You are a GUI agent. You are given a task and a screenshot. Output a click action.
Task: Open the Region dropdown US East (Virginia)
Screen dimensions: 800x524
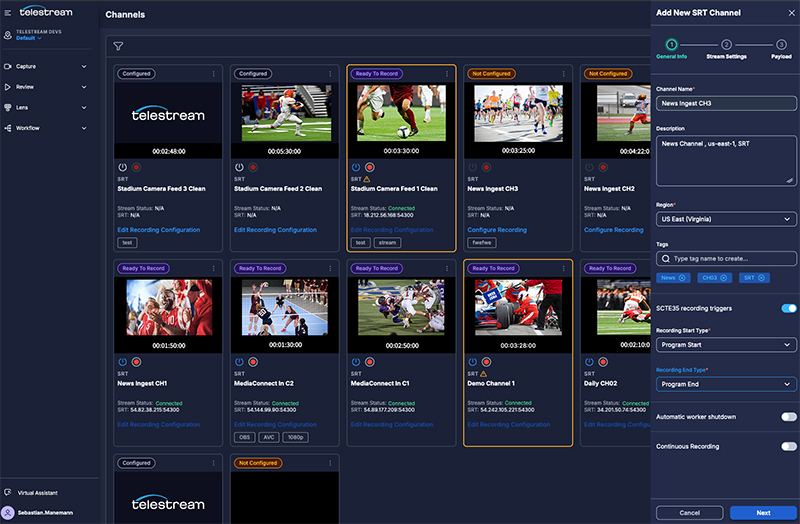pyautogui.click(x=726, y=219)
